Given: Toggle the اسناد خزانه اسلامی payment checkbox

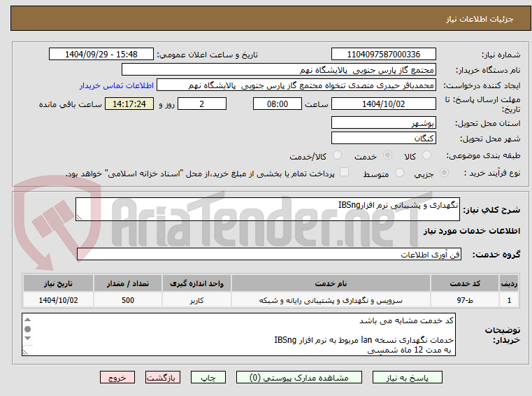Looking at the screenshot, I should 345,172.
